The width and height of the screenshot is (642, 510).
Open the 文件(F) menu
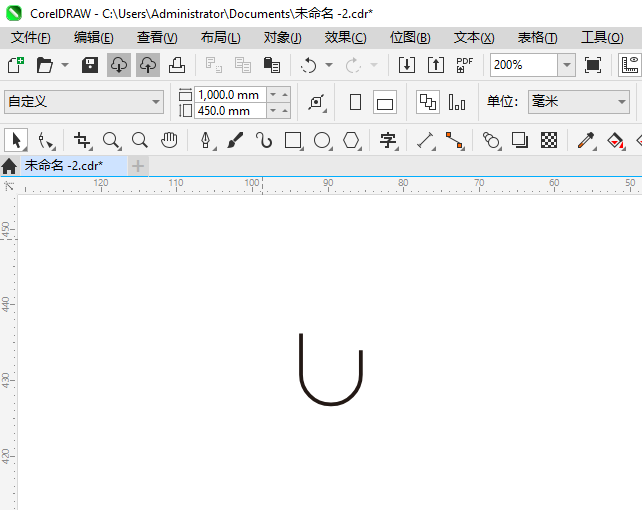coord(31,38)
